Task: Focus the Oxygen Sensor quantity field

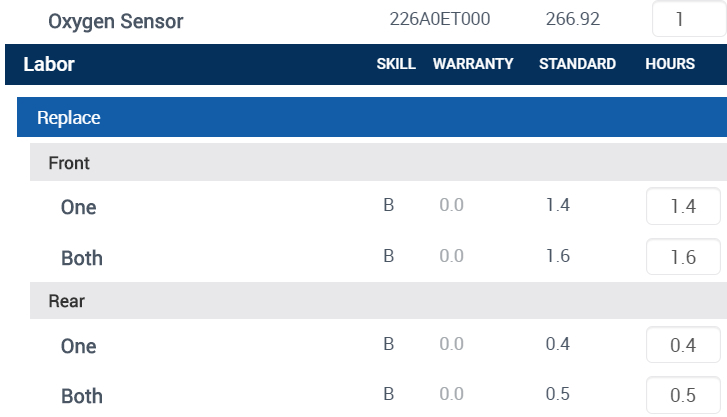Action: pyautogui.click(x=679, y=19)
